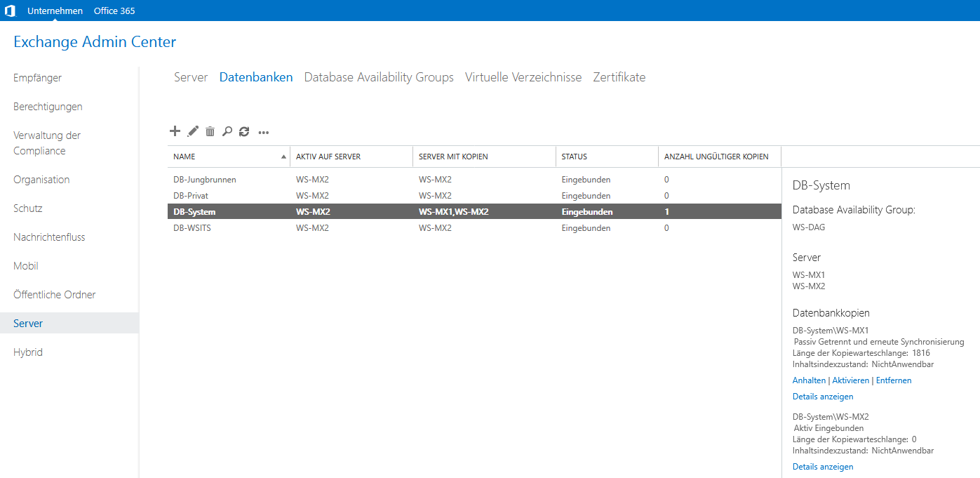Open Organisation in sidebar
Image resolution: width=980 pixels, height=478 pixels.
tap(41, 180)
